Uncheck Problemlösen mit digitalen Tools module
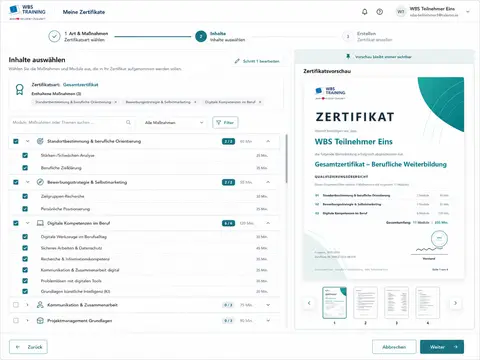This screenshot has width=480, height=360. (x=25, y=281)
